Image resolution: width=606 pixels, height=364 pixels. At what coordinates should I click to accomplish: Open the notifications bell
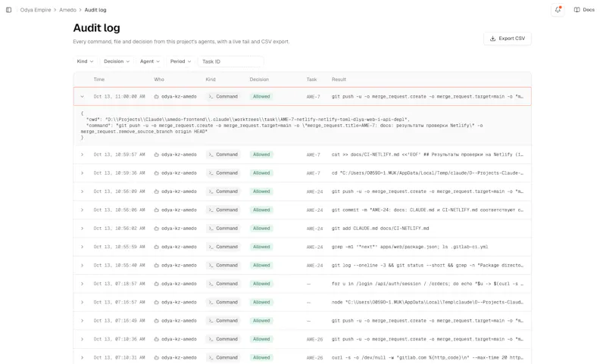[x=558, y=10]
